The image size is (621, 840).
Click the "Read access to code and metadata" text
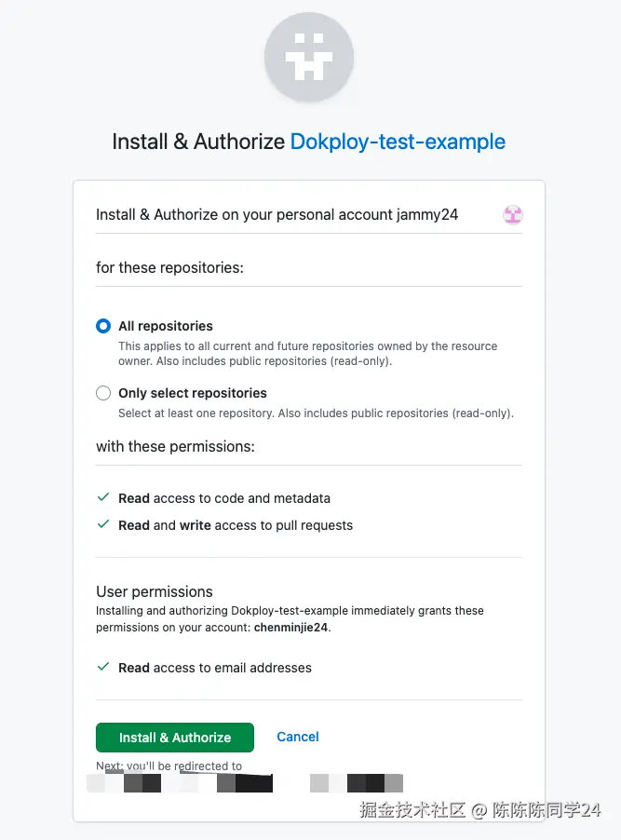(x=224, y=498)
